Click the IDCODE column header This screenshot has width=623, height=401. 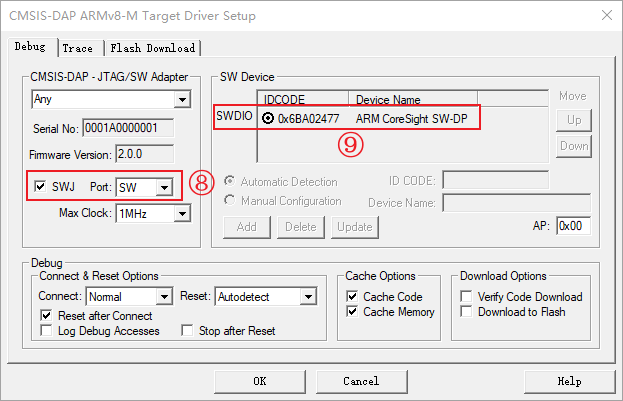tap(304, 99)
